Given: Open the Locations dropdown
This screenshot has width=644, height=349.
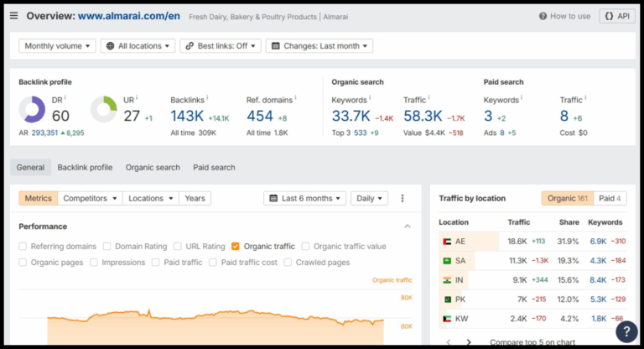Looking at the screenshot, I should point(151,198).
